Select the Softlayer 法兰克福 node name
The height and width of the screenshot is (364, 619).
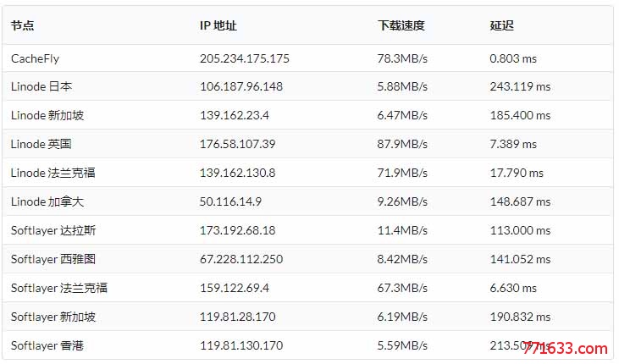coord(59,288)
